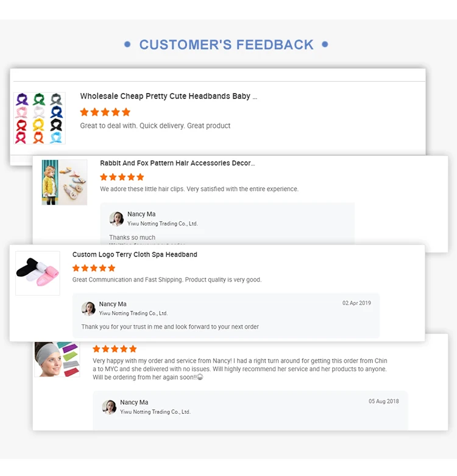457x476 pixels.
Task: Click Nancy Ma avatar beside 02 Apr 2019 reply
Action: 89,308
